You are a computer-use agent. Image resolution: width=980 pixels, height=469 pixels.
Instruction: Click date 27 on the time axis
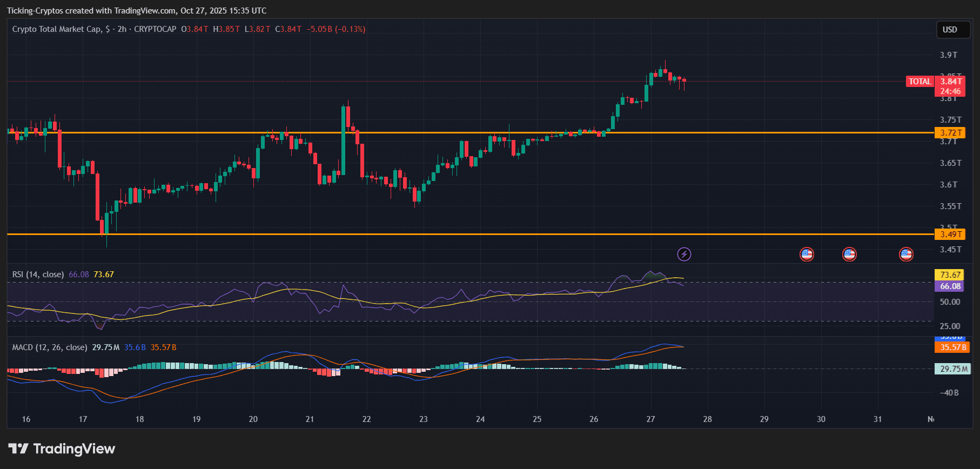point(650,419)
